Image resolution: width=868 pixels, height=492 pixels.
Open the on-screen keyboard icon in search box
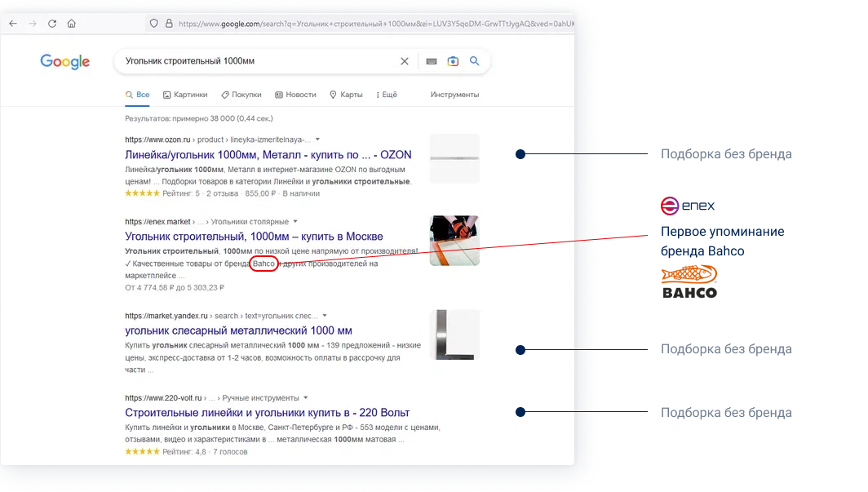click(432, 61)
